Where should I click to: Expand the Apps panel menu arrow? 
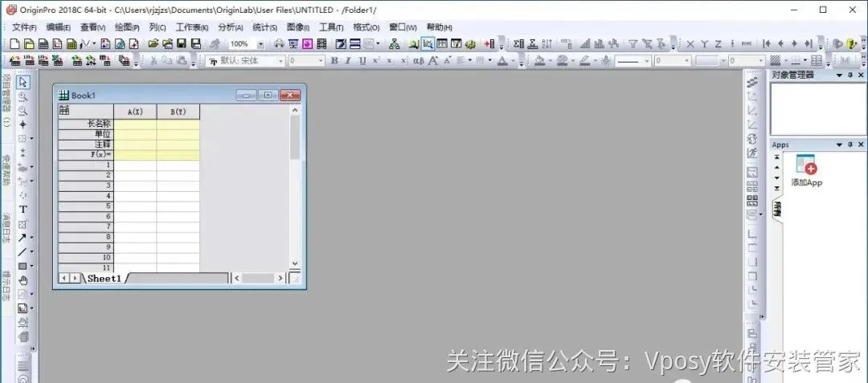[x=840, y=145]
